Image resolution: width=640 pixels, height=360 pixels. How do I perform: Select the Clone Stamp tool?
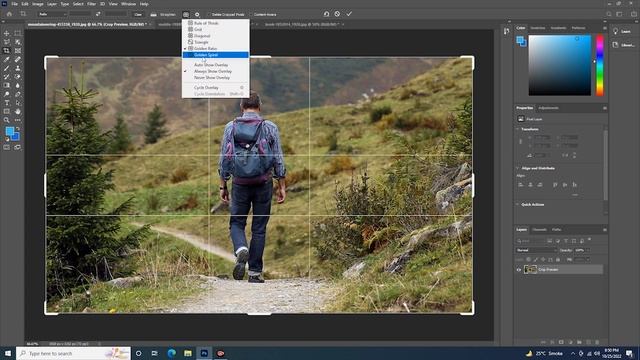click(18, 68)
